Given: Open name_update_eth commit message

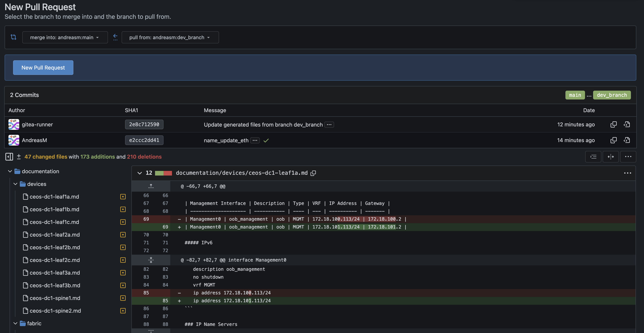Looking at the screenshot, I should tap(226, 140).
